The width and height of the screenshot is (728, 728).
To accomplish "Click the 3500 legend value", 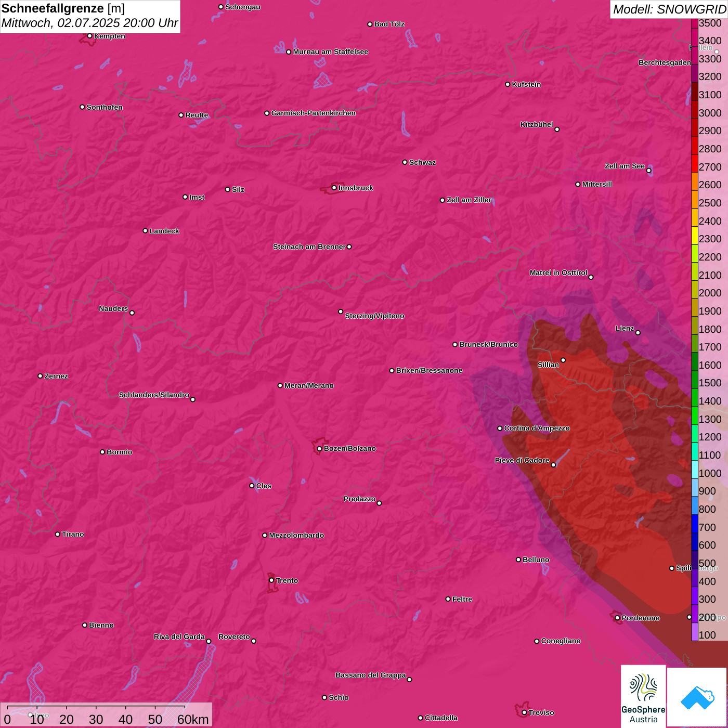I will tap(710, 23).
